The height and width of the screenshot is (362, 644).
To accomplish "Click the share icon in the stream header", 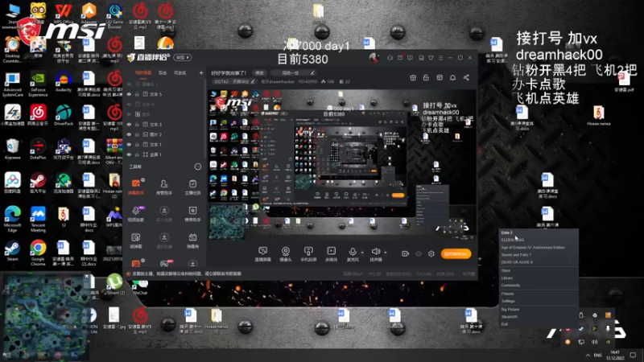I will (x=466, y=77).
